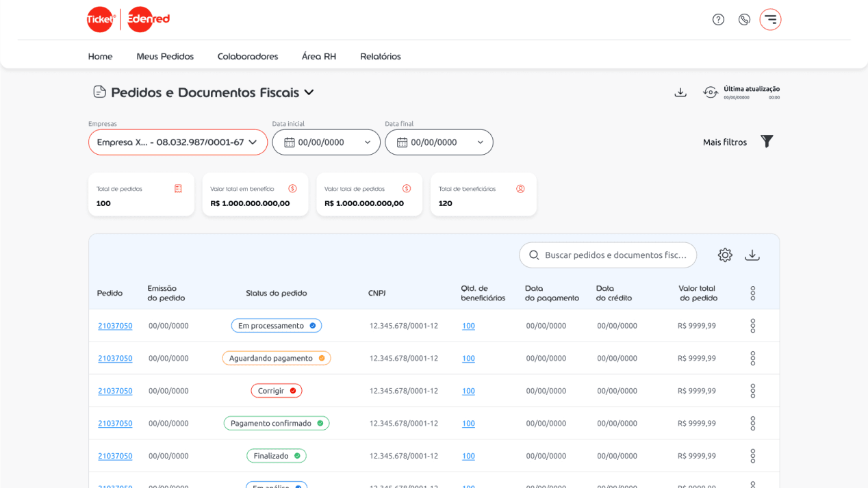868x488 pixels.
Task: Open three-dot menu for Corrigir row
Action: point(753,391)
